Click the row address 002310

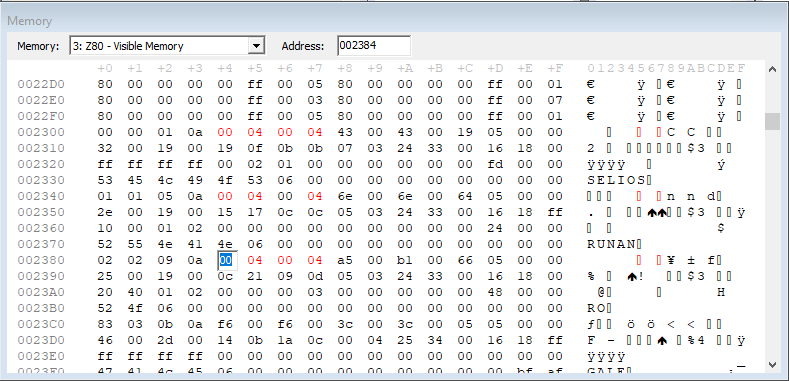coord(41,148)
